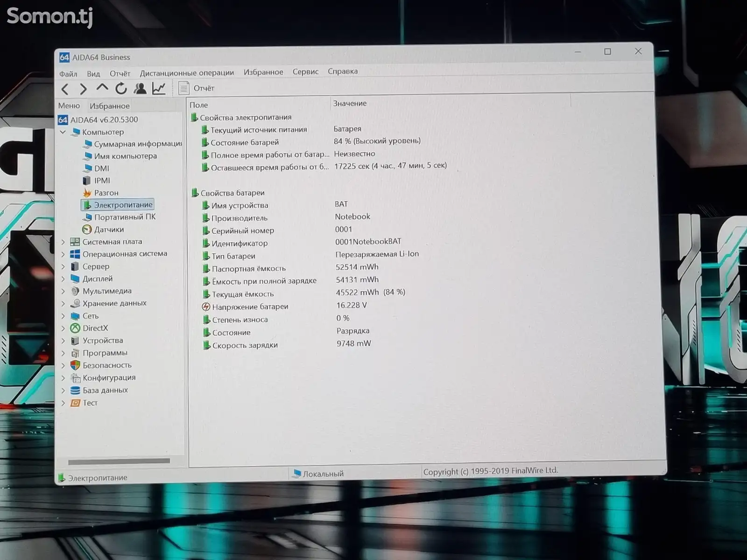The image size is (747, 560).
Task: Click the База данных database icon
Action: [x=75, y=390]
